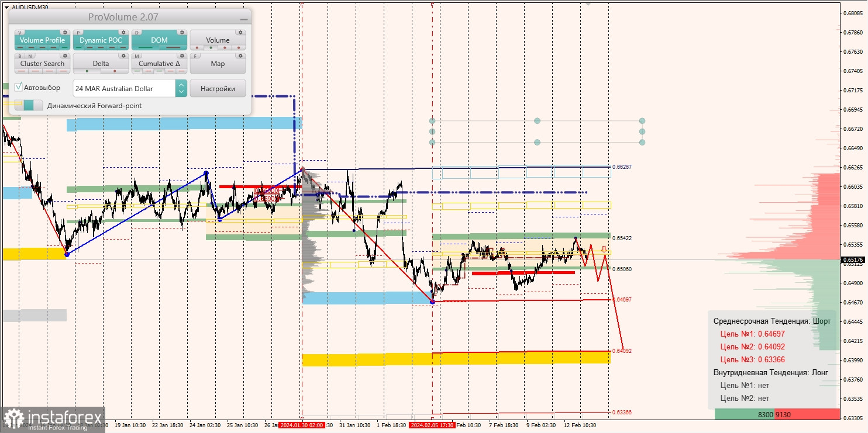
Task: Click the 0.65422 level label
Action: [x=622, y=238]
